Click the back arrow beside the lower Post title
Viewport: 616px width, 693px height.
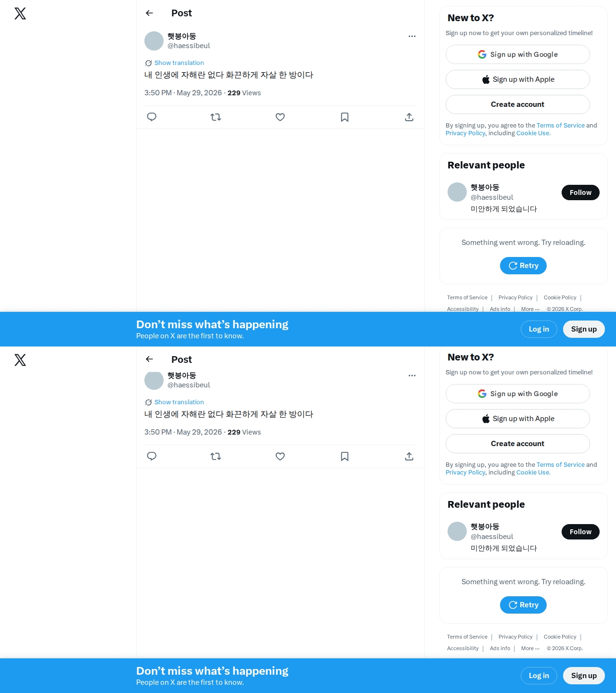(149, 359)
